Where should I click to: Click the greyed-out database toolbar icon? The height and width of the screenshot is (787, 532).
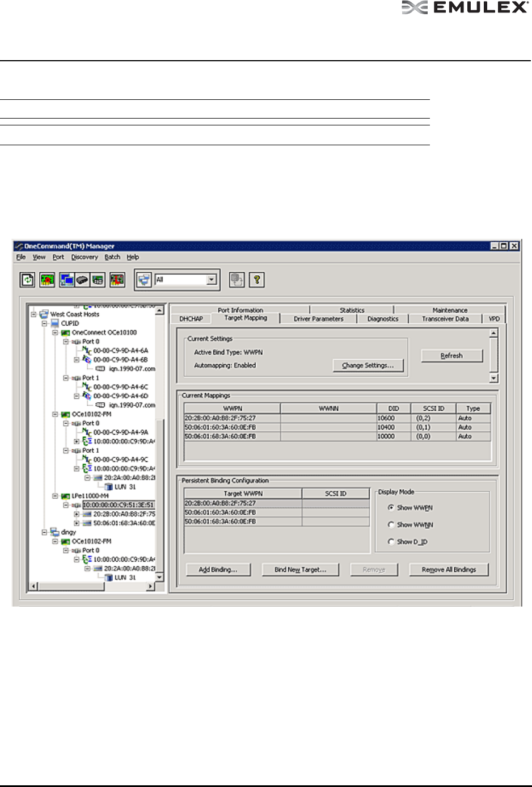point(237,280)
